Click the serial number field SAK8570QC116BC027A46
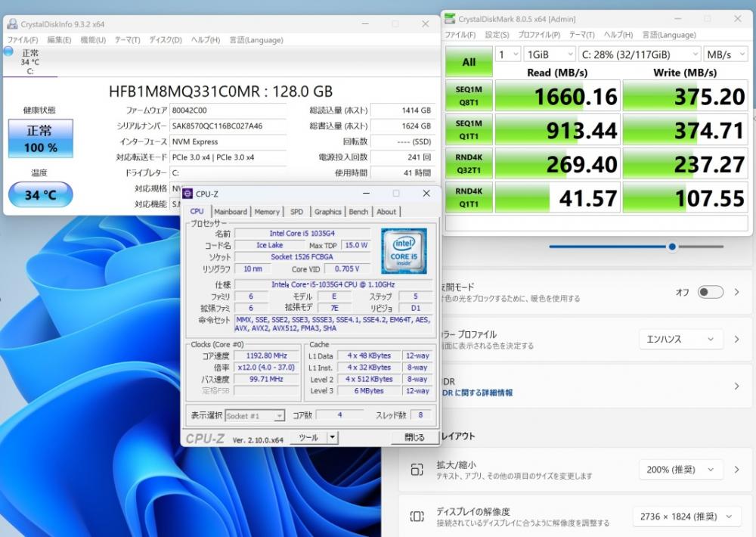This screenshot has width=756, height=537. point(228,126)
